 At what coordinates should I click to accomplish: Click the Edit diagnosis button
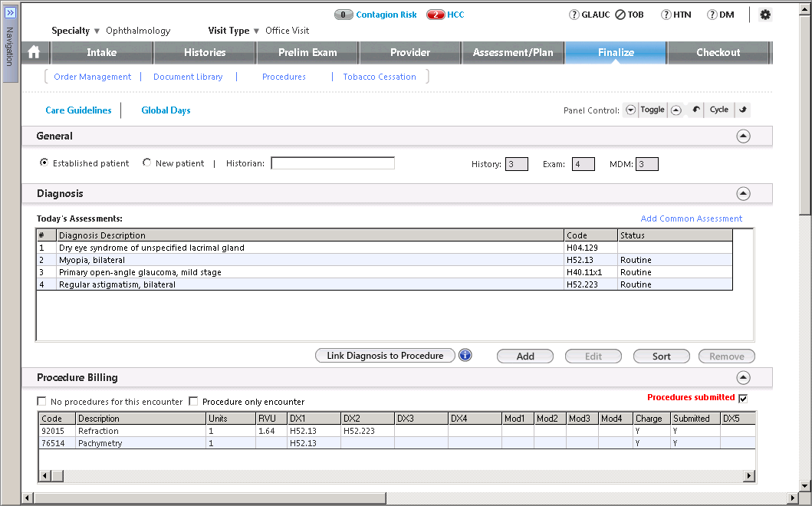click(x=593, y=356)
